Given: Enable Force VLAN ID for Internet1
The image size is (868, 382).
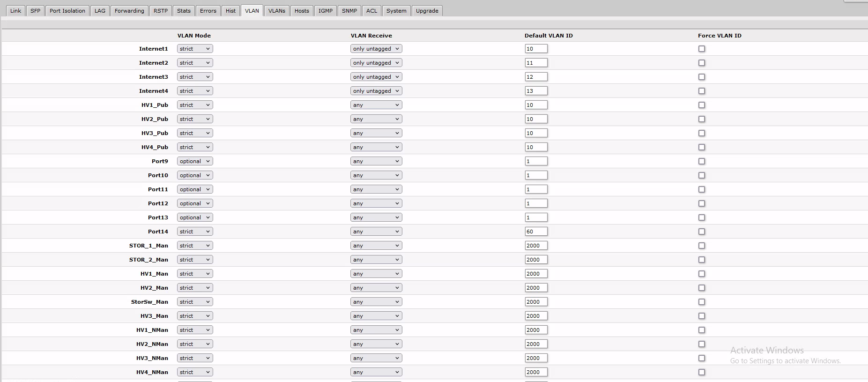Looking at the screenshot, I should [702, 49].
